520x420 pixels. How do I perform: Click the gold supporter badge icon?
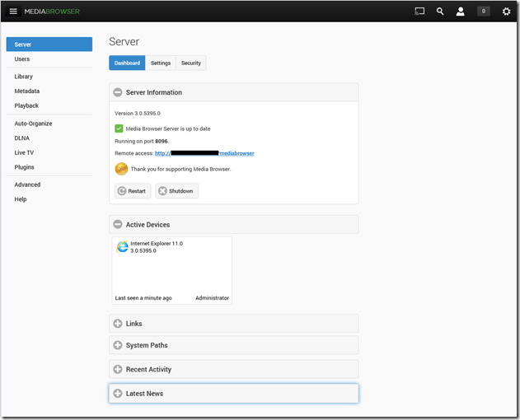pos(121,169)
